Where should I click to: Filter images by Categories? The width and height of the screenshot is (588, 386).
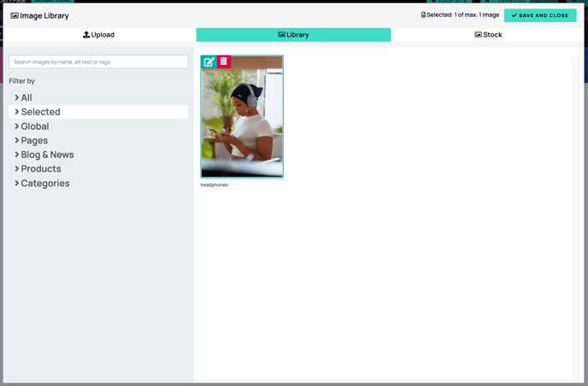[x=98, y=184]
